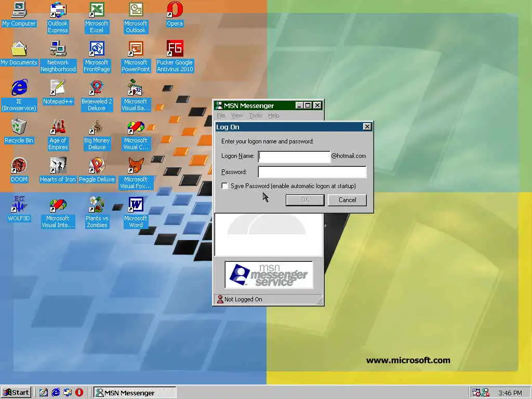The height and width of the screenshot is (399, 532).
Task: Open the Help menu in MSN Messenger
Action: [273, 115]
